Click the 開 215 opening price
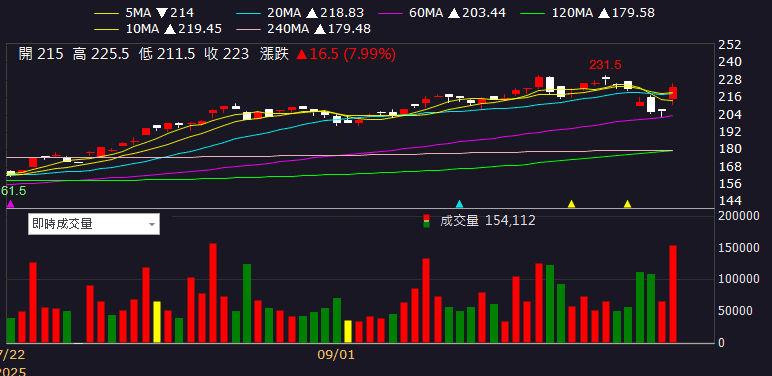Image resolution: width=772 pixels, height=376 pixels. [41, 54]
